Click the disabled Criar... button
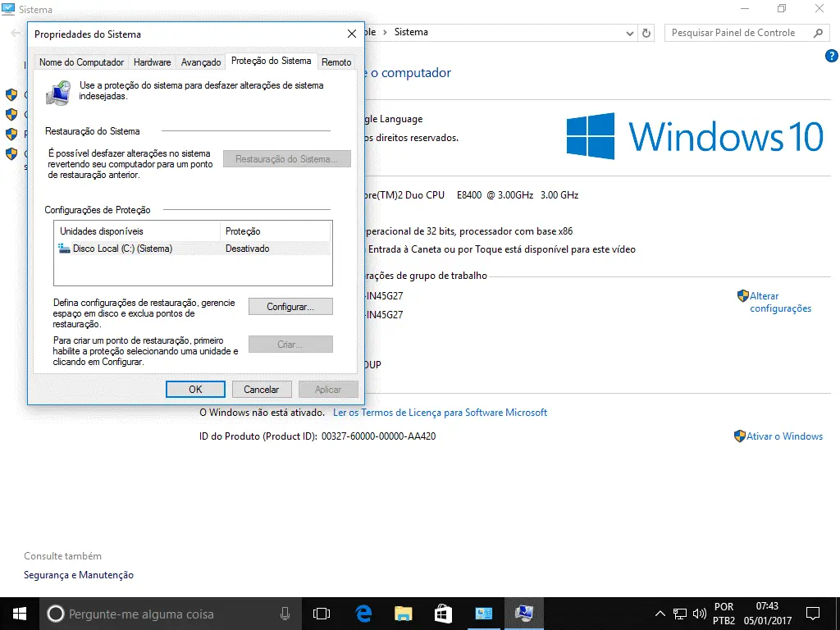Image resolution: width=840 pixels, height=630 pixels. pos(290,345)
